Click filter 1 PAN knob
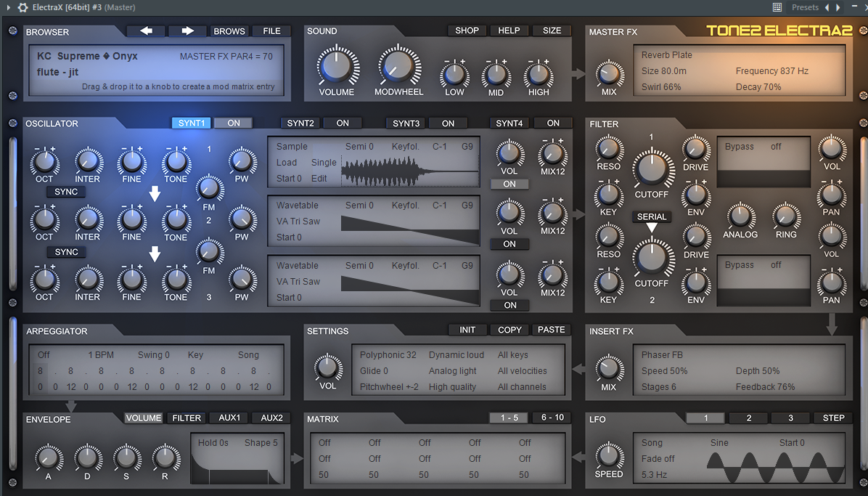This screenshot has width=868, height=496. click(832, 195)
